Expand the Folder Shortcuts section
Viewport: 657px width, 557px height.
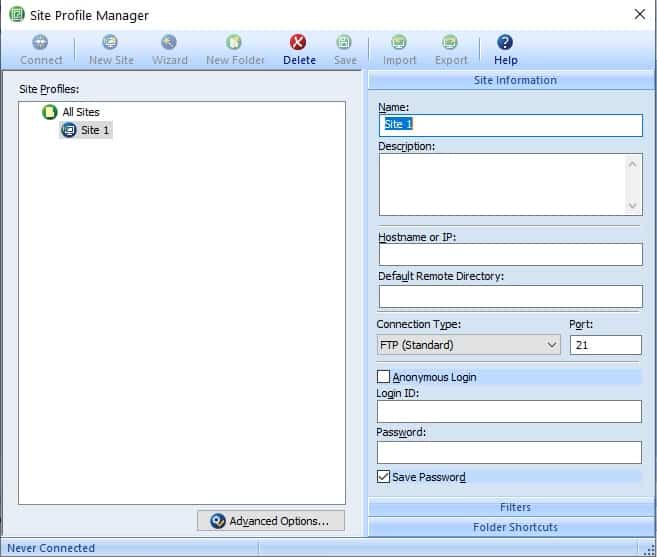[x=511, y=527]
